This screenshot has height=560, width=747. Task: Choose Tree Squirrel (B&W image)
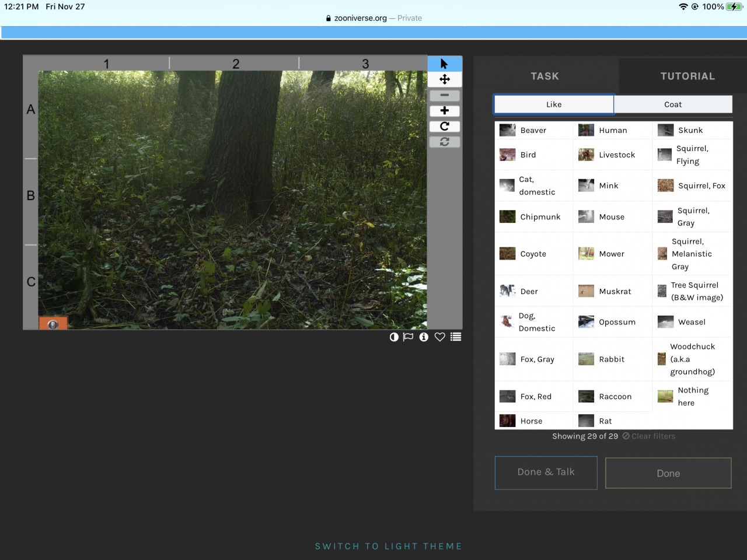pyautogui.click(x=692, y=291)
